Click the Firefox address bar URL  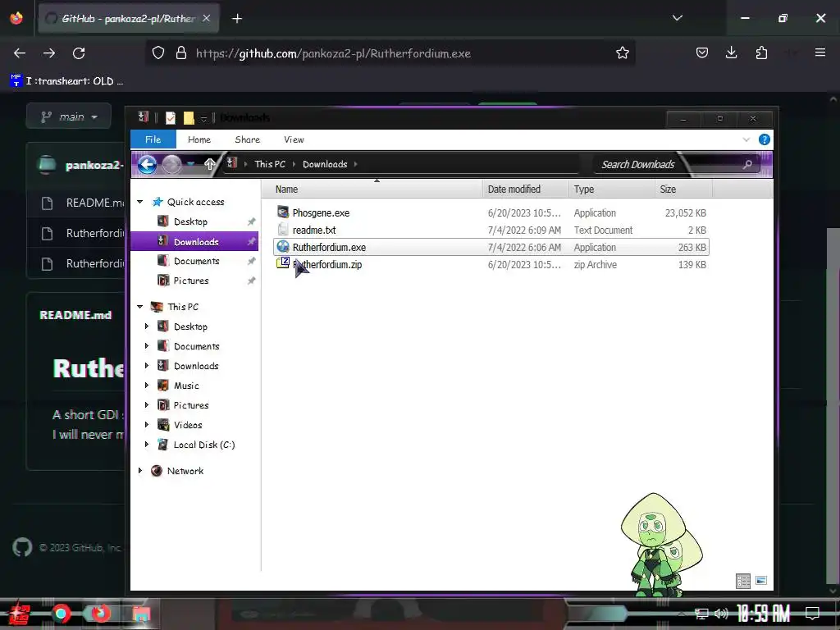point(333,53)
